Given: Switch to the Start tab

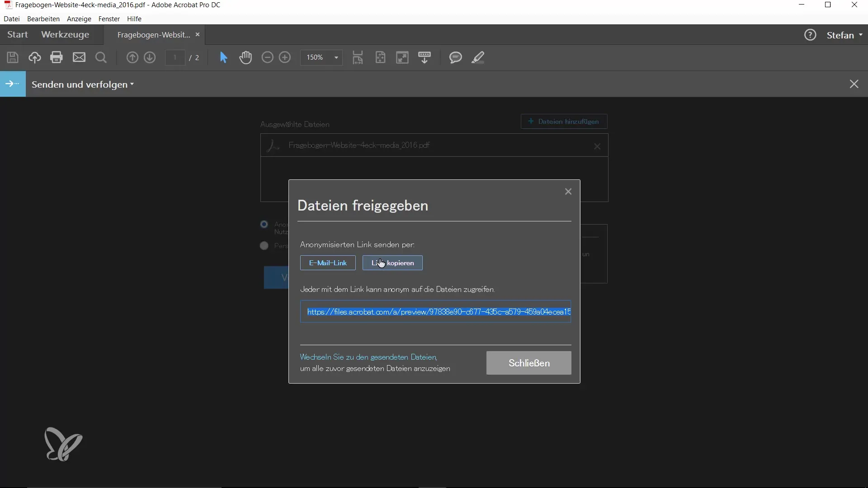Looking at the screenshot, I should [18, 35].
